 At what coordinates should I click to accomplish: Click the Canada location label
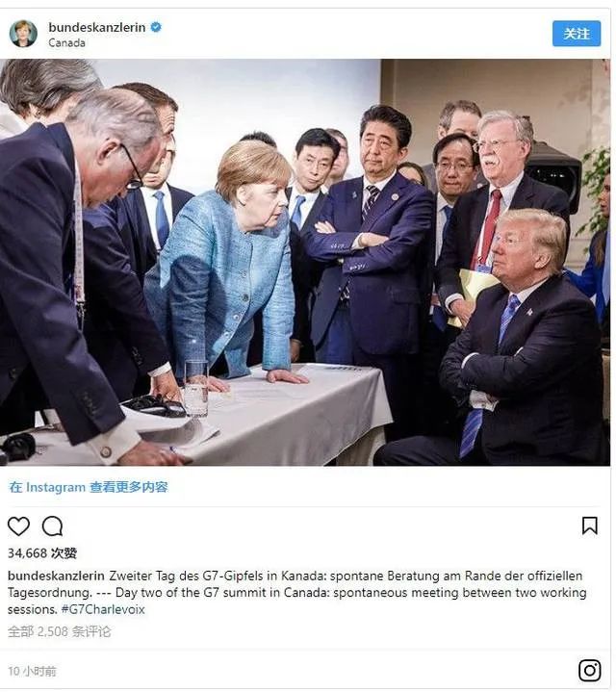[66, 42]
